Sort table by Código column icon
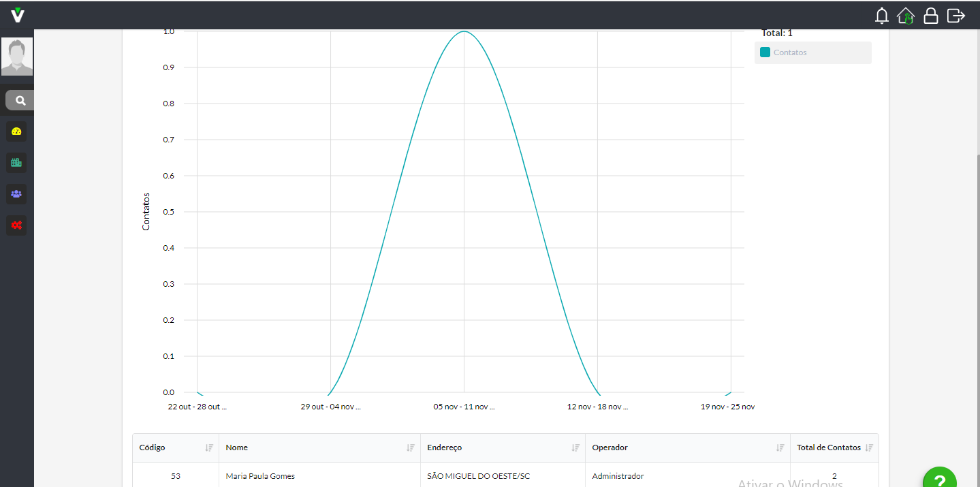 pyautogui.click(x=209, y=448)
